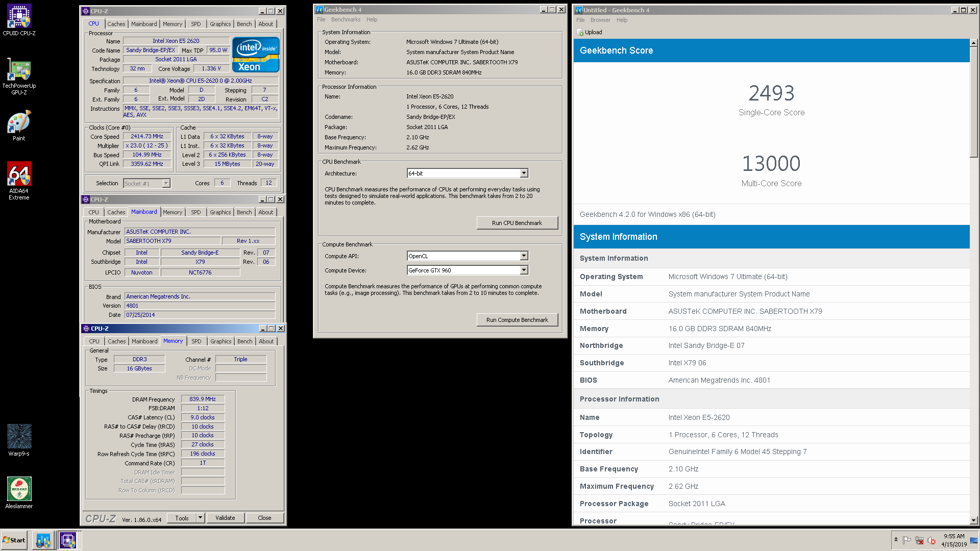980x551 pixels.
Task: Click the Geekbench taskbar icon
Action: pyautogui.click(x=43, y=540)
